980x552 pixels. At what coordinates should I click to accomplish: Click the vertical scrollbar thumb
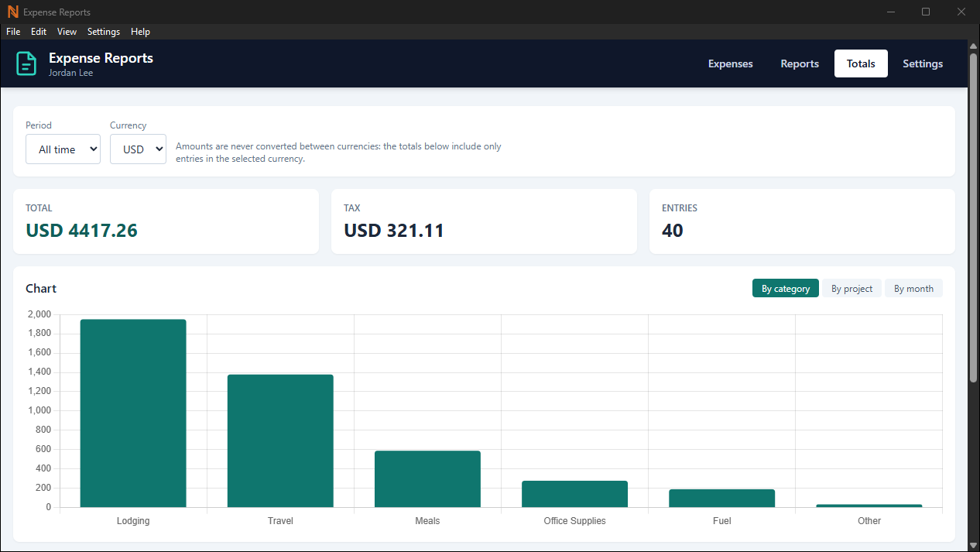[973, 217]
